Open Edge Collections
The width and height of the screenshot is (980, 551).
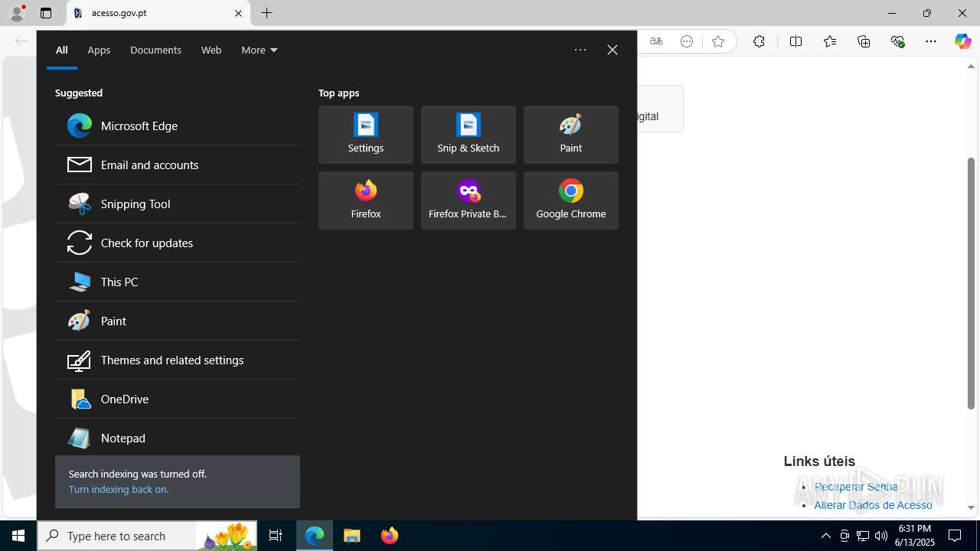864,41
